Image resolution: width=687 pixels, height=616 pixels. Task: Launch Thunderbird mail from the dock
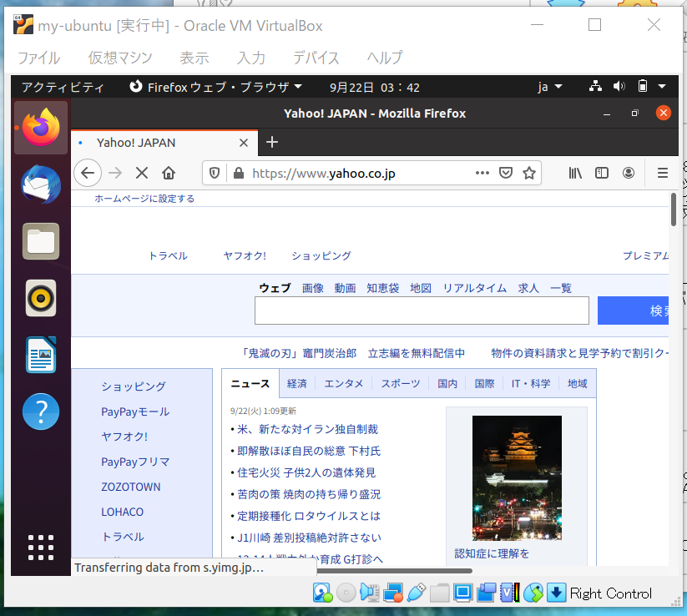point(41,184)
